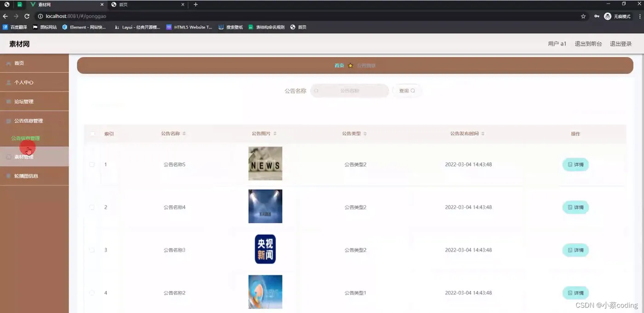The width and height of the screenshot is (644, 313).
Task: Sort by 公告名称 column arrows
Action: point(184,133)
